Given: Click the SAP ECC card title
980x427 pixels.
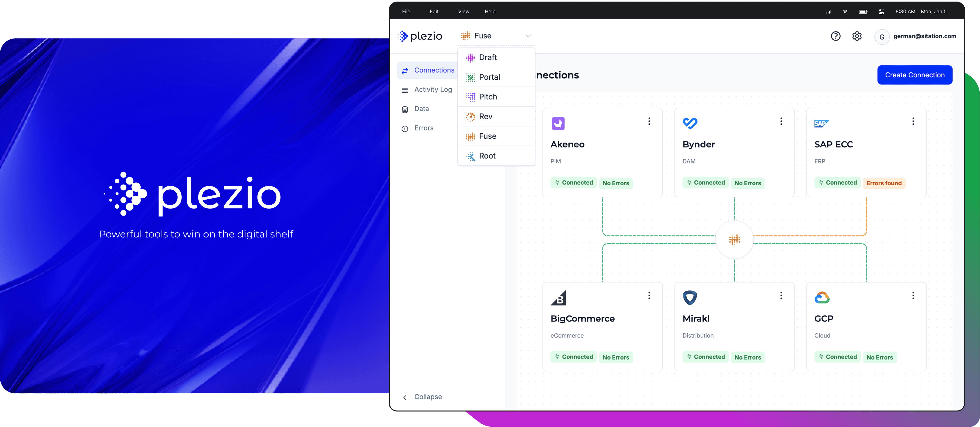Looking at the screenshot, I should click(x=833, y=144).
